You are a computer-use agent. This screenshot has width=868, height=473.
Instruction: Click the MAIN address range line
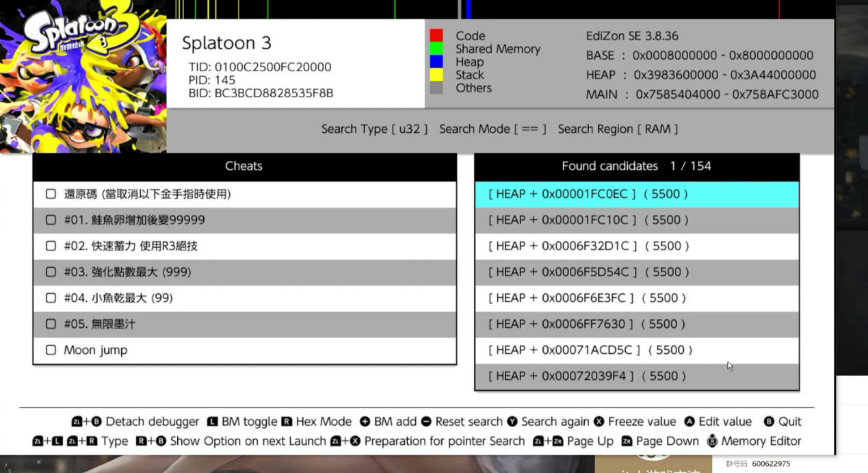tap(702, 94)
